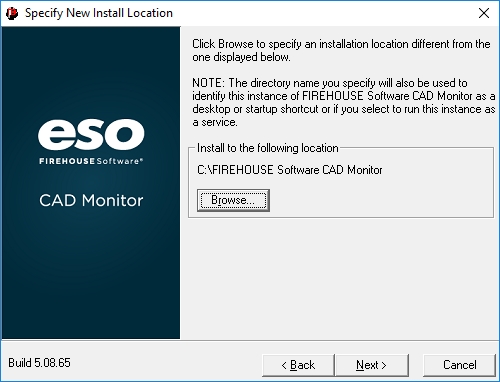Click the "Click Browse to specify" instruction text
The width and height of the screenshot is (500, 382).
[x=341, y=50]
